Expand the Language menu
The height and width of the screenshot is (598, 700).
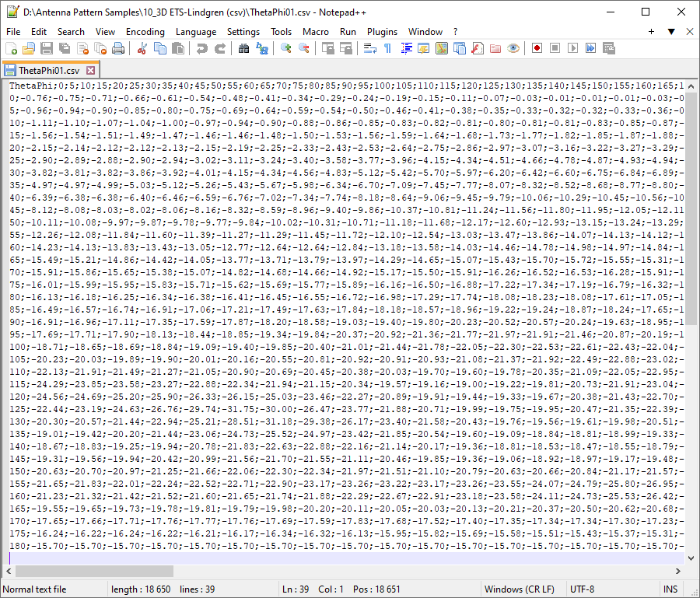click(196, 32)
